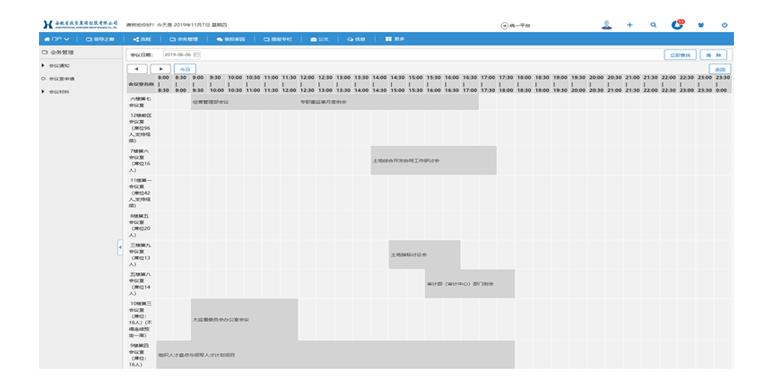Select 会议室申请 circle item in sidebar
Screen dimensions: 773x388
click(59, 79)
